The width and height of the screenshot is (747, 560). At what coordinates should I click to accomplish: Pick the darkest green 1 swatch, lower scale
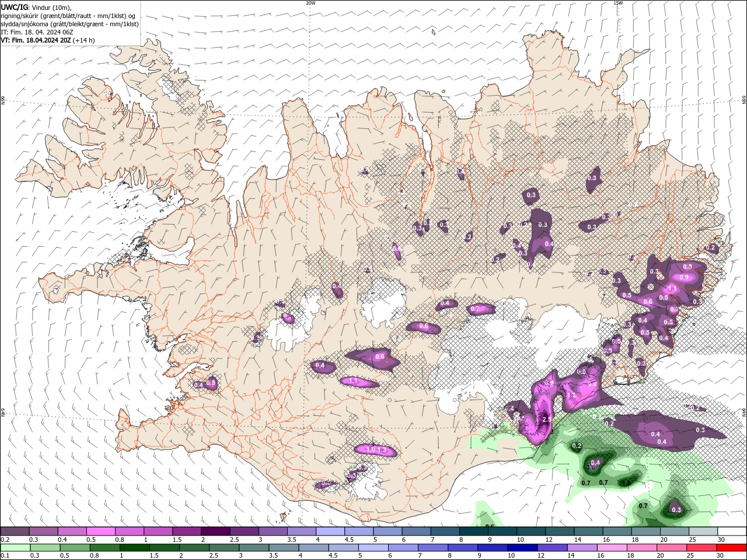click(x=134, y=548)
